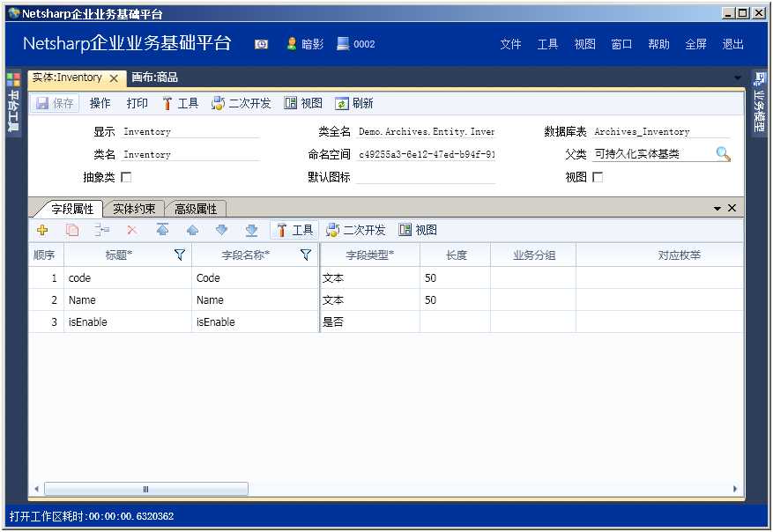Open the header 视图 menu
Screen dimensions: 773x532
[x=584, y=44]
